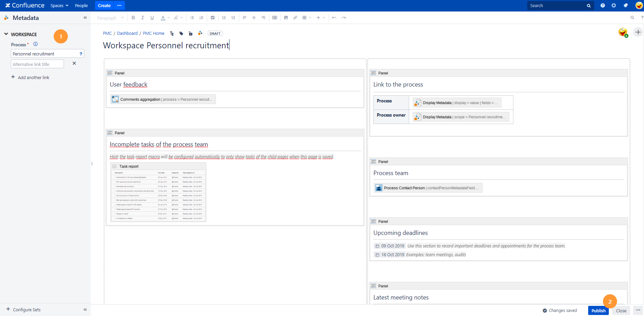The width and height of the screenshot is (644, 316).
Task: Open the People menu item
Action: click(x=81, y=6)
